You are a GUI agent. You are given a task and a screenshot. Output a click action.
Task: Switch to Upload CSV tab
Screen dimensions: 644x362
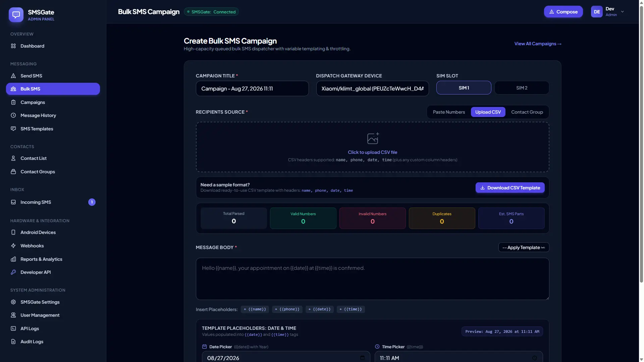[x=488, y=112]
